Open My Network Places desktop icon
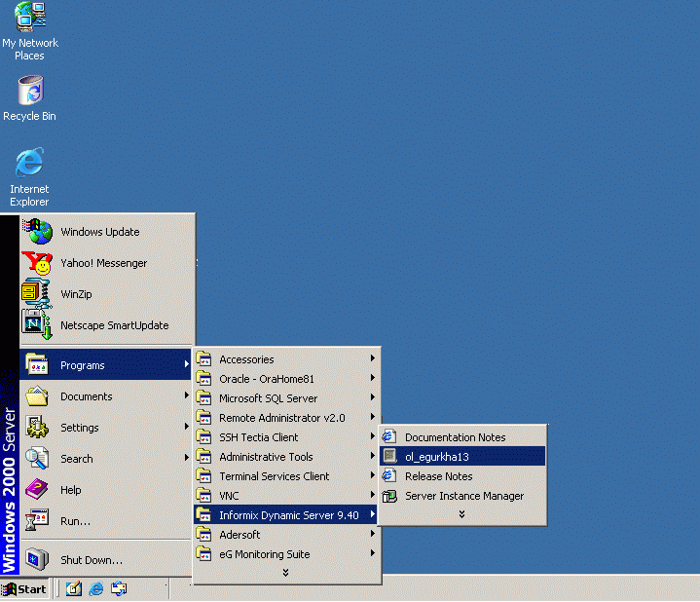The width and height of the screenshot is (700, 602). [30, 31]
